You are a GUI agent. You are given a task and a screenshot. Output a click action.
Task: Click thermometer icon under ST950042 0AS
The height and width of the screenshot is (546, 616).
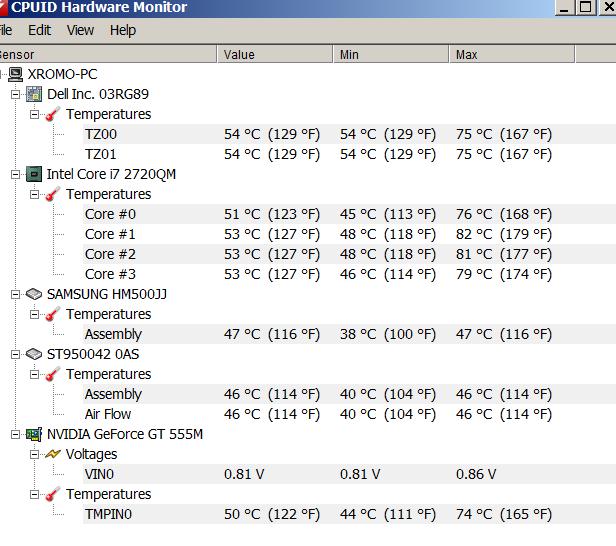[x=53, y=374]
